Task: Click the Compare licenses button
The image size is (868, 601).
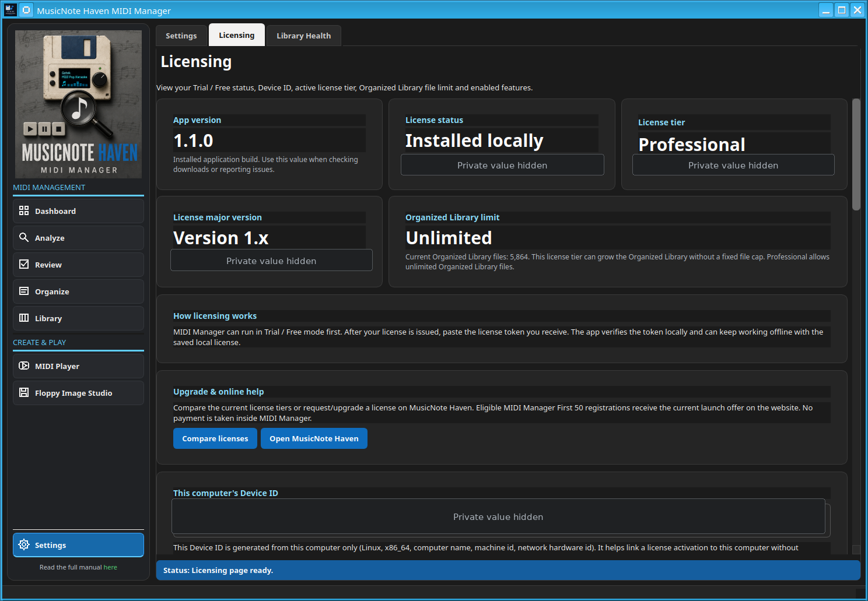Action: [215, 438]
